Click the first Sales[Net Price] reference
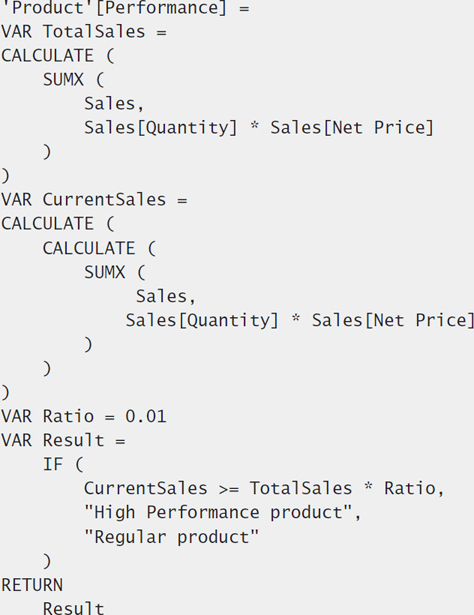Viewport: 474px width, 615px height. tap(352, 128)
